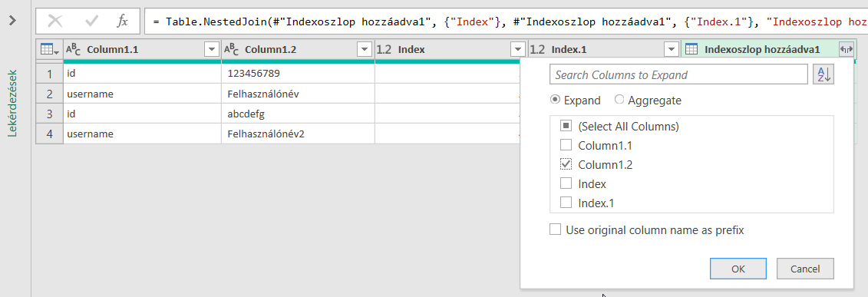Open filter dropdown for Column1.1
The height and width of the screenshot is (297, 868).
(212, 49)
